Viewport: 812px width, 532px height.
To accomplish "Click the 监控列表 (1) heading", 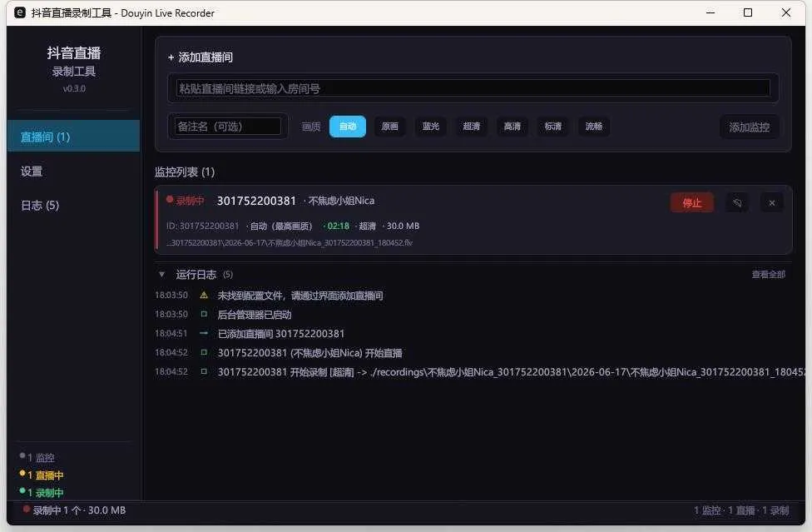I will (185, 172).
